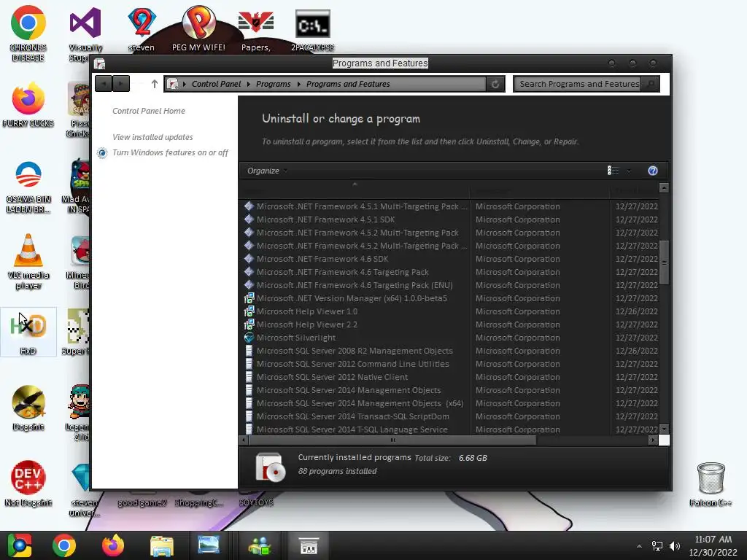Show hidden tray icons arrow
This screenshot has width=747, height=560.
tap(639, 546)
